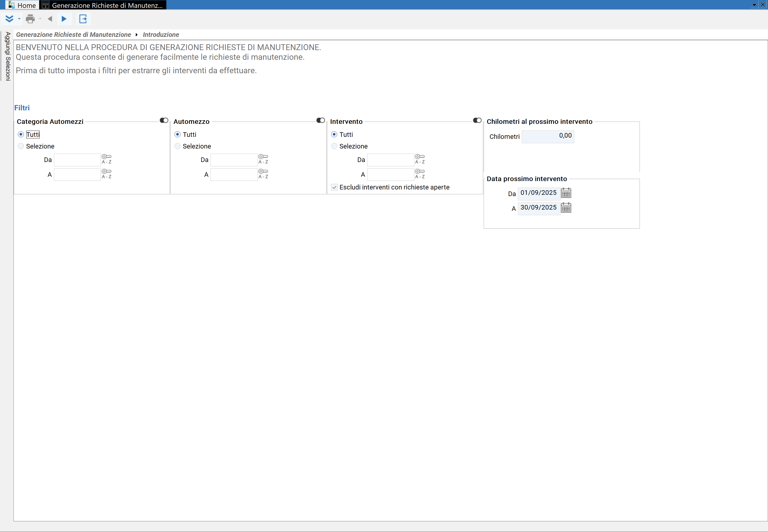
Task: Select Selezione under Automezzo
Action: 193,146
